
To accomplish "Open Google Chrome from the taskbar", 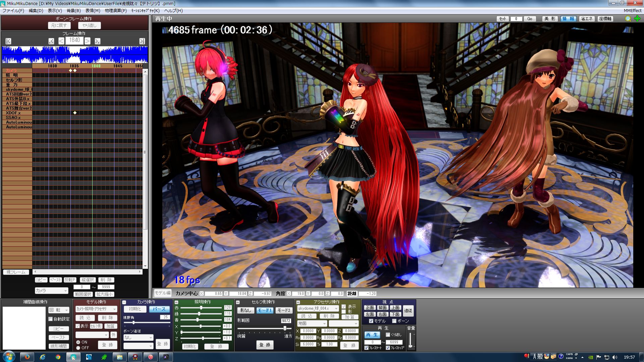I will click(58, 357).
